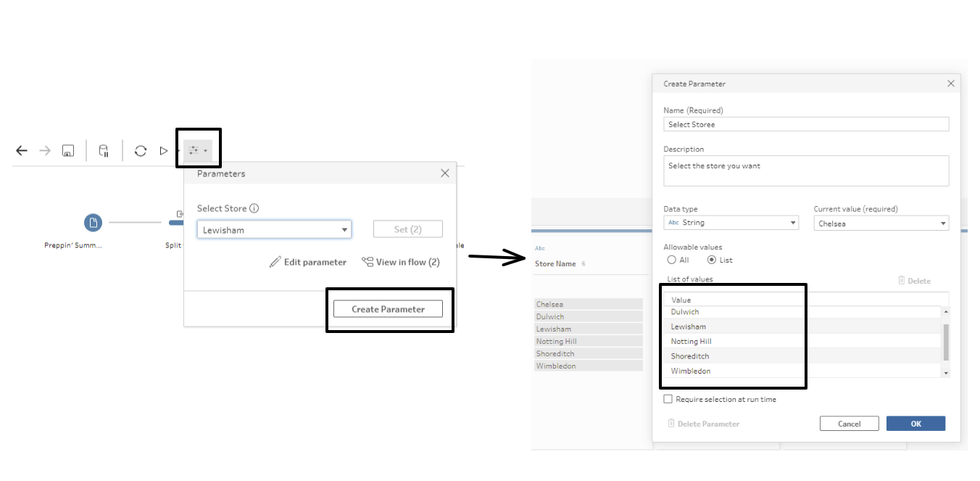Screen dimensions: 980x481
Task: Click the Abc data type icon above Store Name
Action: [x=540, y=248]
